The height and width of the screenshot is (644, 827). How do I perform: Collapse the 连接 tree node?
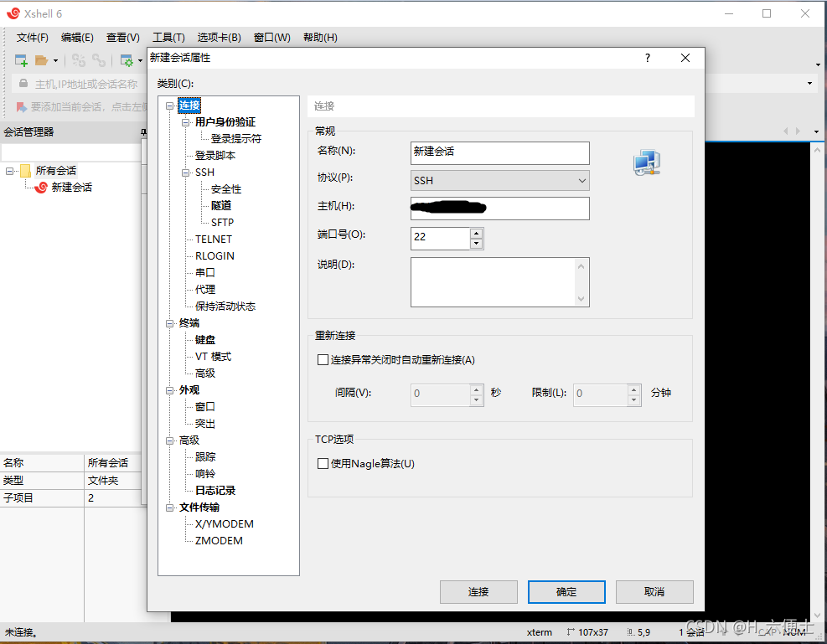click(170, 106)
